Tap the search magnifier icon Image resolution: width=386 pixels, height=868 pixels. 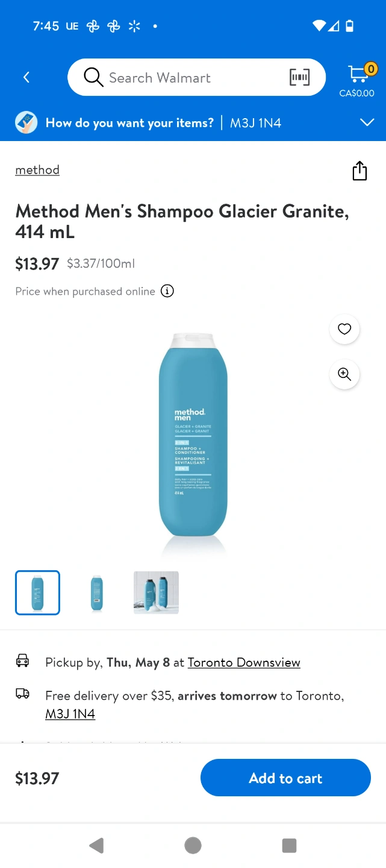tap(93, 77)
